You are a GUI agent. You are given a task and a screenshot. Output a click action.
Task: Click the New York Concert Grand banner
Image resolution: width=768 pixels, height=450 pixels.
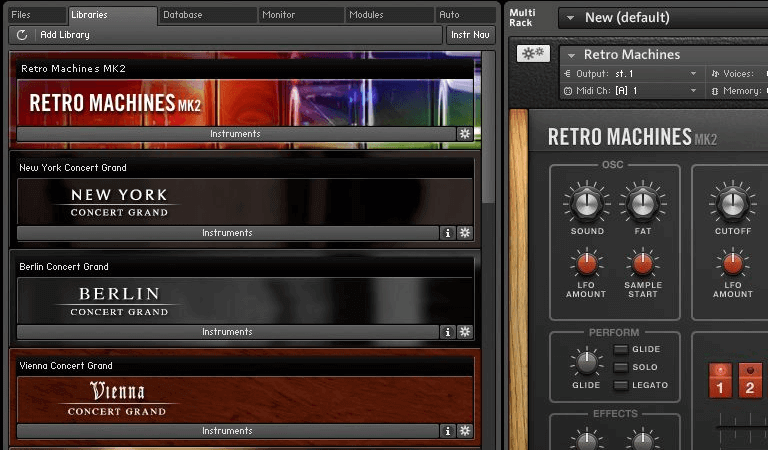click(245, 202)
